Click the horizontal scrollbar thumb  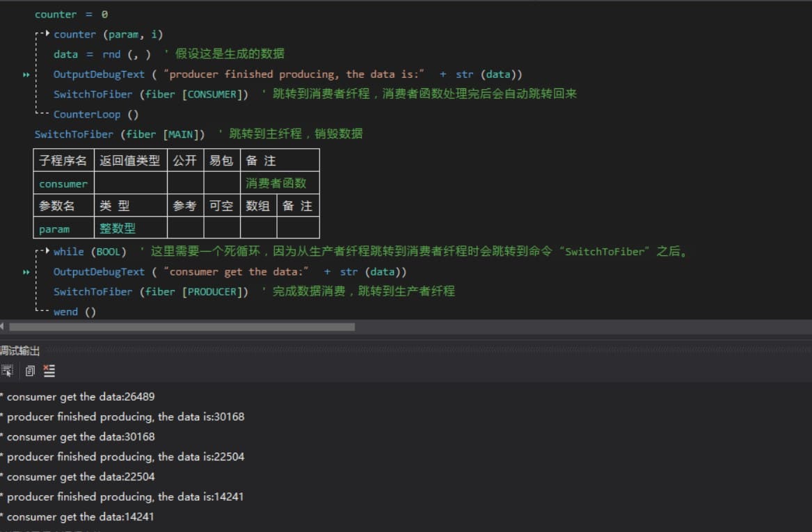pos(181,327)
